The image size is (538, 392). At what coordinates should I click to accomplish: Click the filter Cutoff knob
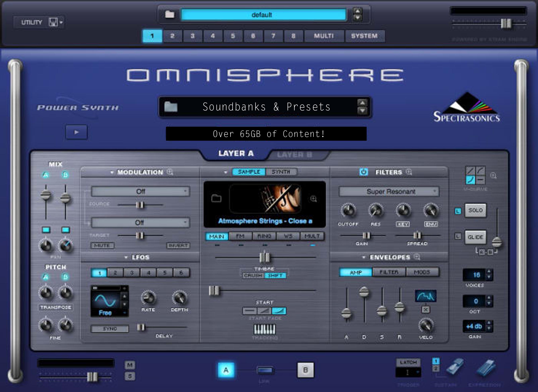pyautogui.click(x=348, y=210)
